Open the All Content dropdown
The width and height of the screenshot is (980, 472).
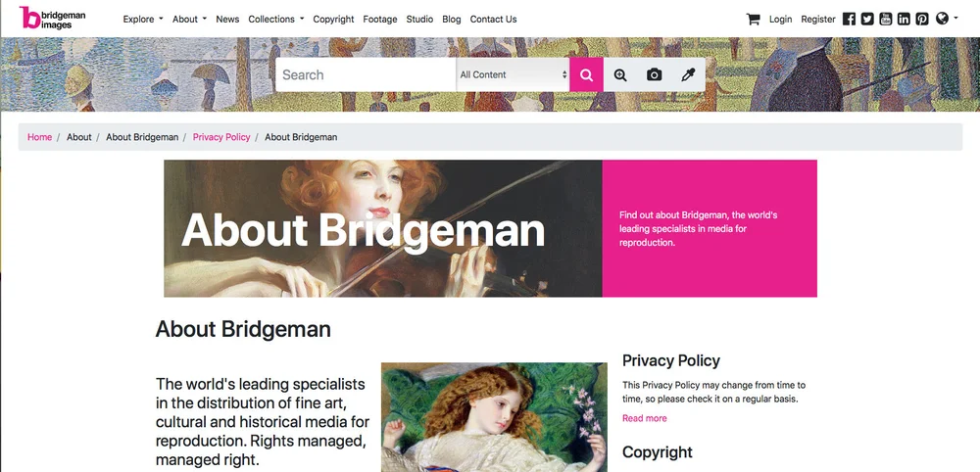tap(513, 75)
